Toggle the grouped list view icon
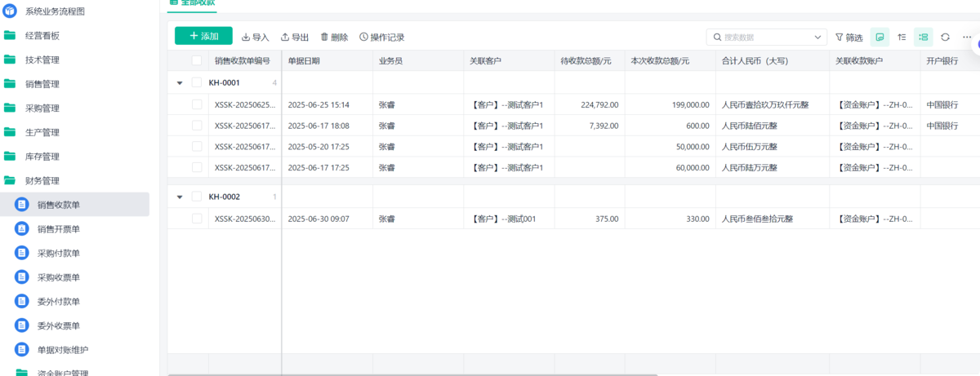The image size is (980, 376). coord(923,37)
